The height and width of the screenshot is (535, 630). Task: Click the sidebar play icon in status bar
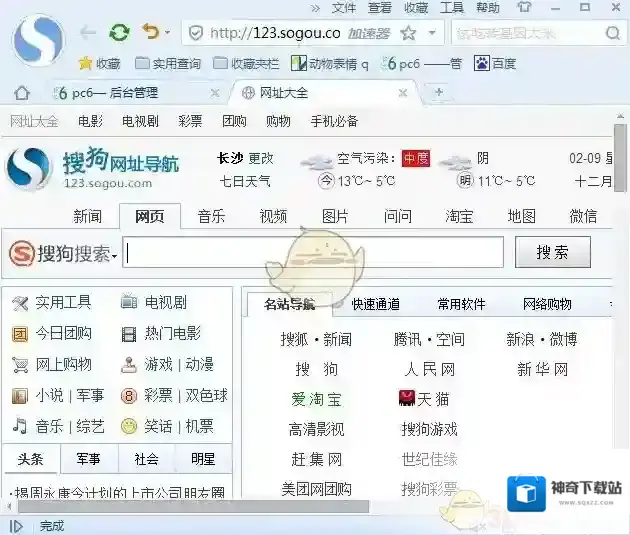coord(16,525)
